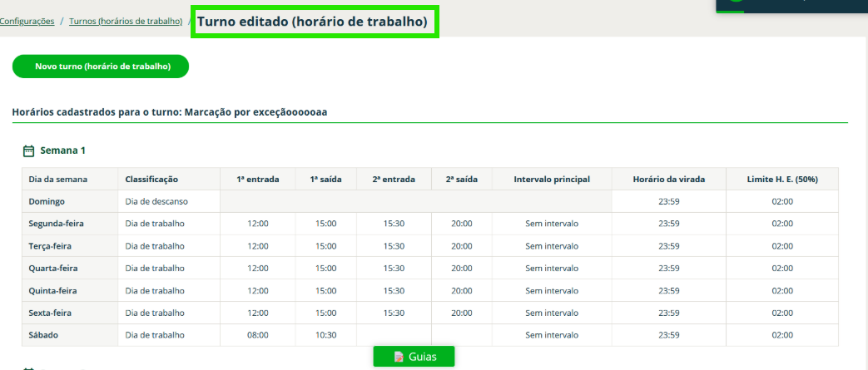Click the Classificação column header
The image size is (868, 370).
(151, 179)
